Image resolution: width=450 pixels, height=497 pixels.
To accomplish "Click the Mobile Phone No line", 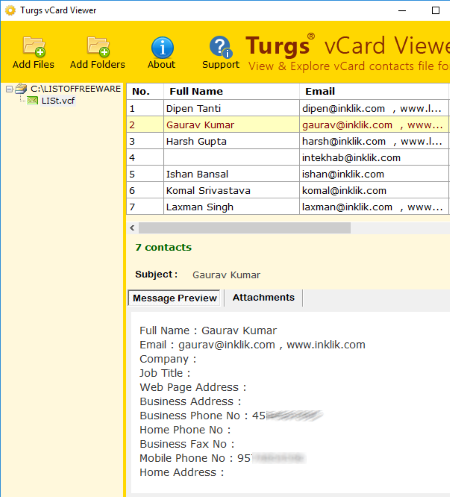I will pos(222,458).
